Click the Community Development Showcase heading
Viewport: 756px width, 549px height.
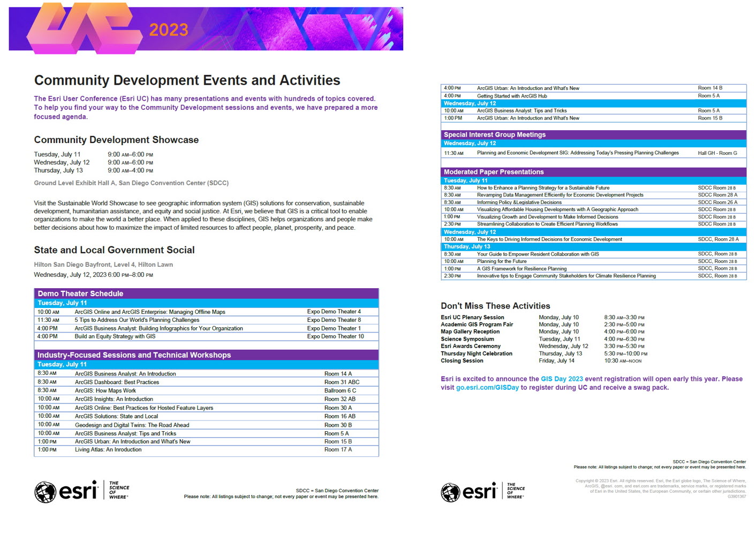[116, 139]
